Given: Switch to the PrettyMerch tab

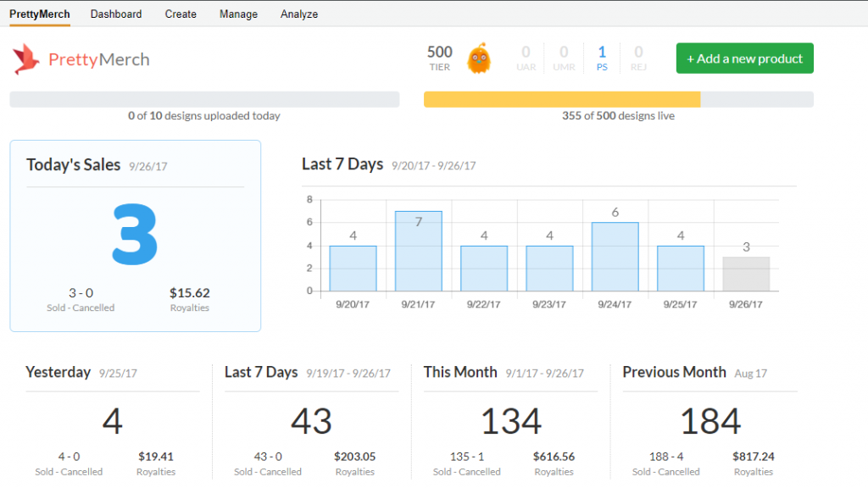Looking at the screenshot, I should pyautogui.click(x=39, y=14).
